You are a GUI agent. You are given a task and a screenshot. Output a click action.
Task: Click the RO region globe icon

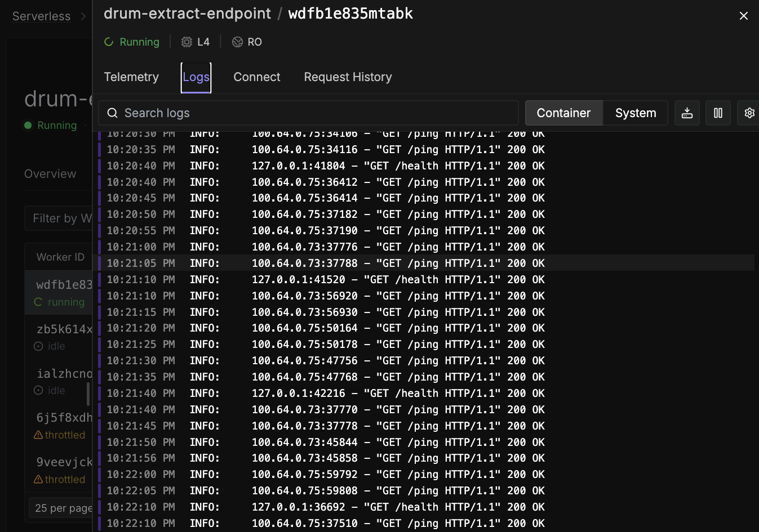tap(237, 42)
